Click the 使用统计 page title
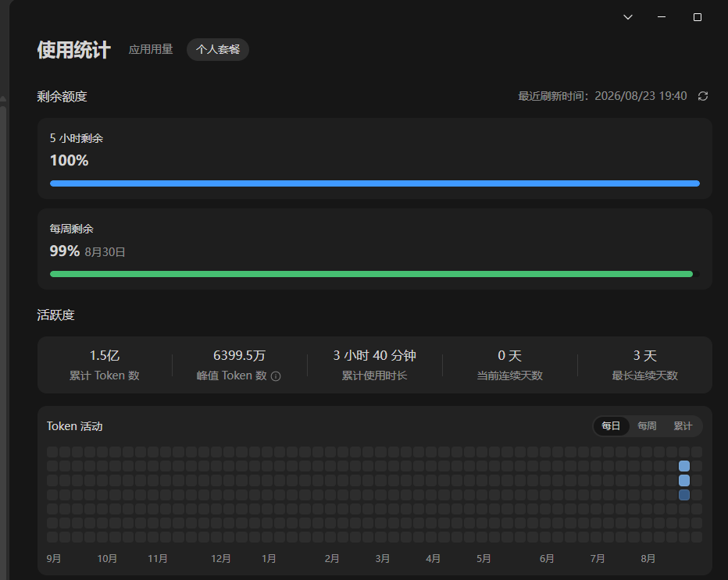The width and height of the screenshot is (728, 580). pyautogui.click(x=74, y=50)
